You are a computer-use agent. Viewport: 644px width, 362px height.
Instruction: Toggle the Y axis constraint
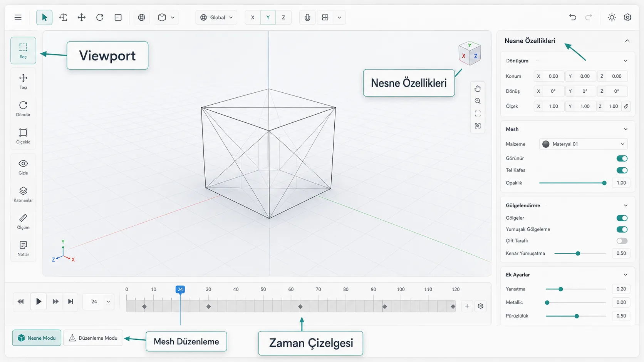[268, 17]
